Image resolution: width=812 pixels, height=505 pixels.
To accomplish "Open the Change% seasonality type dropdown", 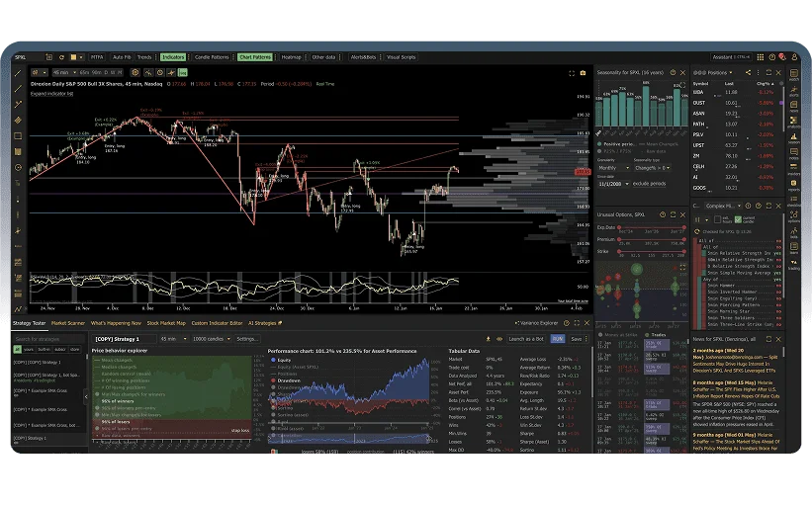I will pos(653,168).
